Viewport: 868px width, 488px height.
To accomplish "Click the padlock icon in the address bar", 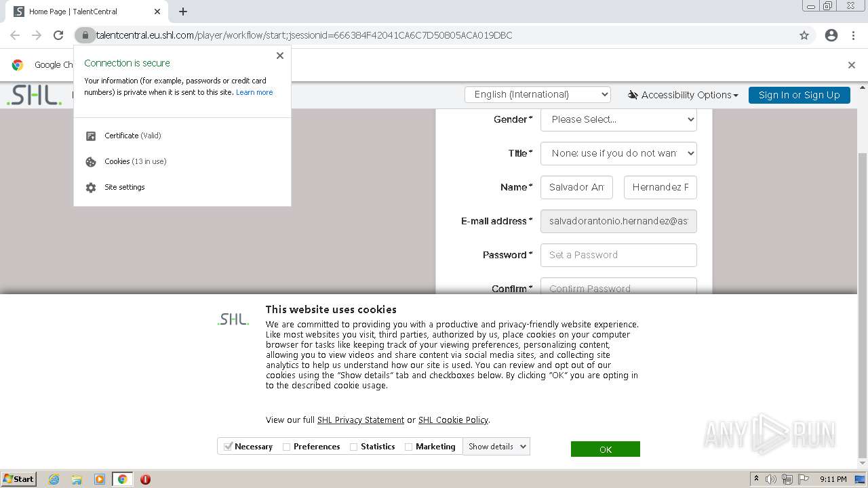I will click(85, 35).
